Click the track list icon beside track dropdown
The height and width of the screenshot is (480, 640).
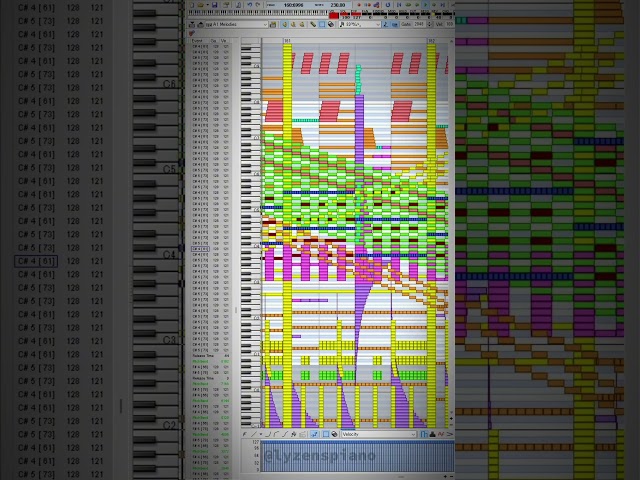(x=273, y=24)
